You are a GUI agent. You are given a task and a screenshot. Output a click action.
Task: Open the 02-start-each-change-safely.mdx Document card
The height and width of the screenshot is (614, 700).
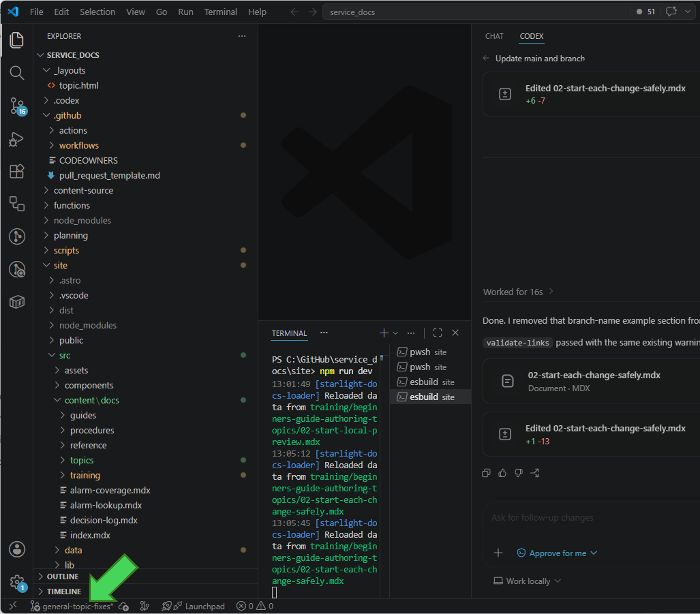tap(592, 381)
